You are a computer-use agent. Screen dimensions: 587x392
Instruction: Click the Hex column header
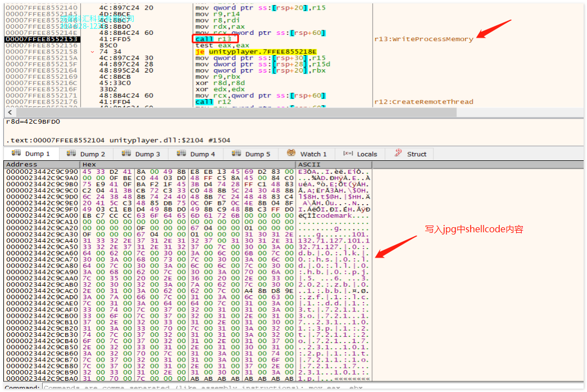(89, 165)
